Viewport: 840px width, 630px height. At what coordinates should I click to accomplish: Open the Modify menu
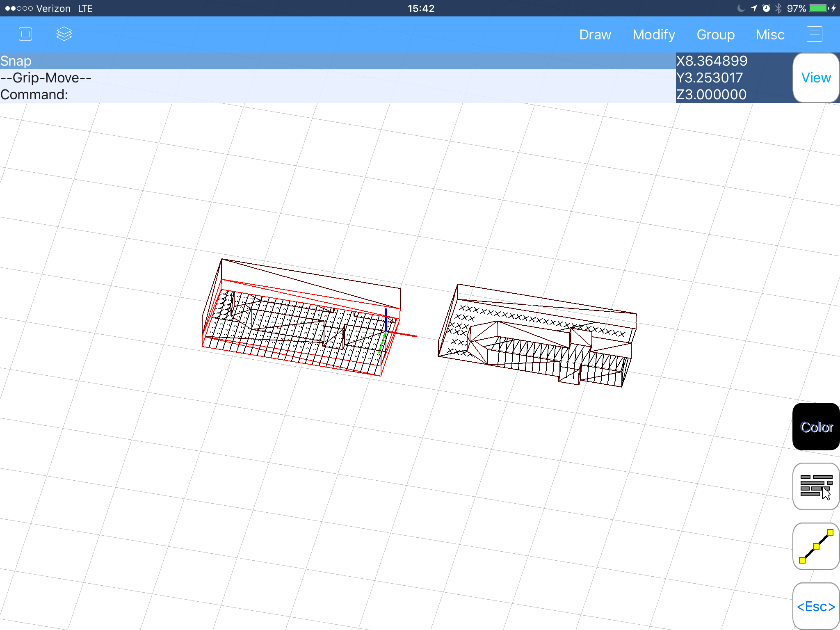pos(654,34)
